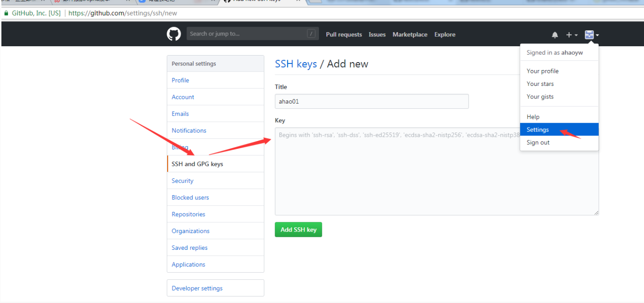The width and height of the screenshot is (644, 303).
Task: Select Emails in Personal settings sidebar
Action: (180, 114)
